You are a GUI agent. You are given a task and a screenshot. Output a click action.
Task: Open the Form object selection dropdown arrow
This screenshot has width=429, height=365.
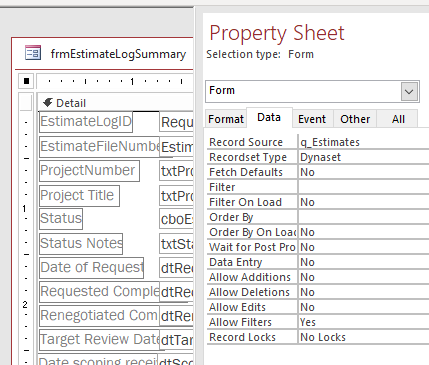point(409,91)
